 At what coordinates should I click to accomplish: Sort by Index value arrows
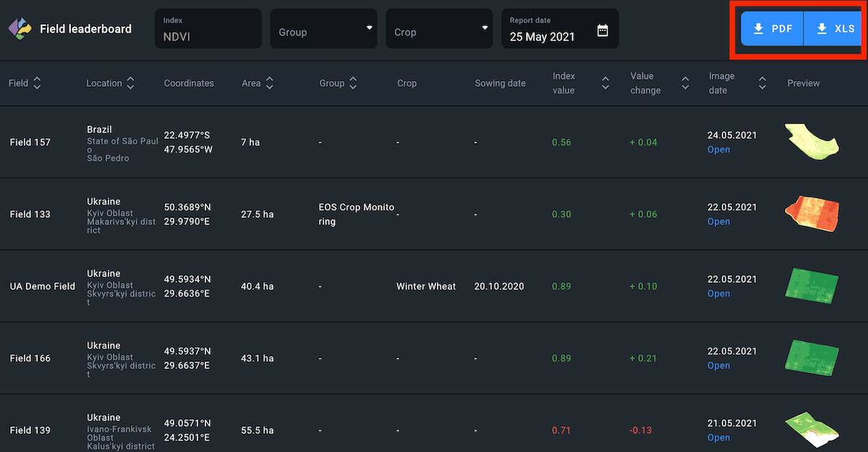tap(605, 83)
